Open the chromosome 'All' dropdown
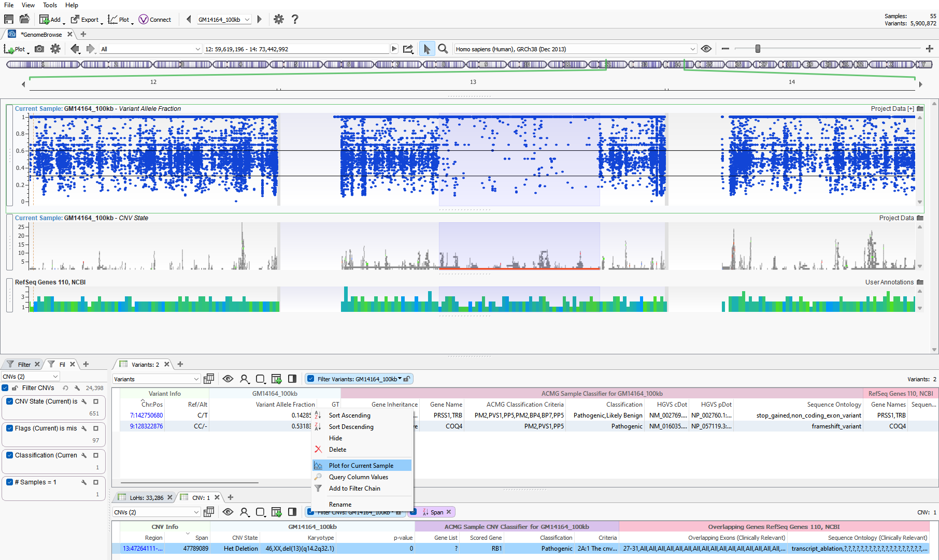 click(151, 49)
